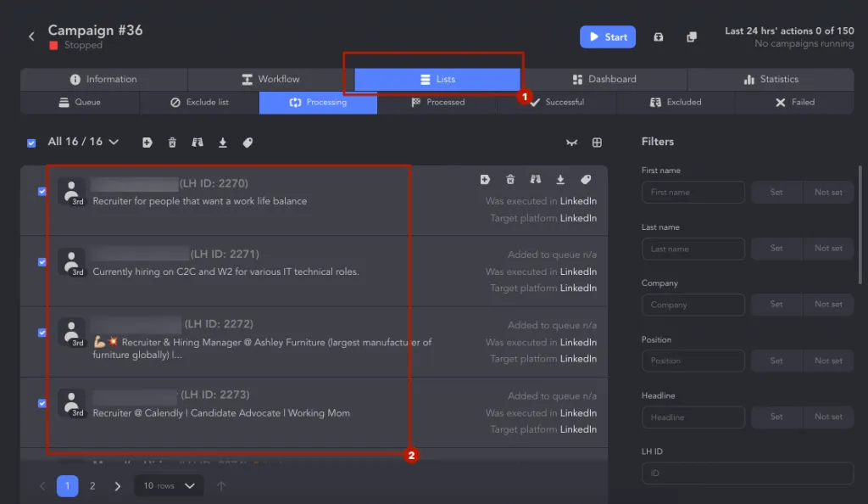This screenshot has width=868, height=504.
Task: Focus the Company filter field
Action: 693,305
